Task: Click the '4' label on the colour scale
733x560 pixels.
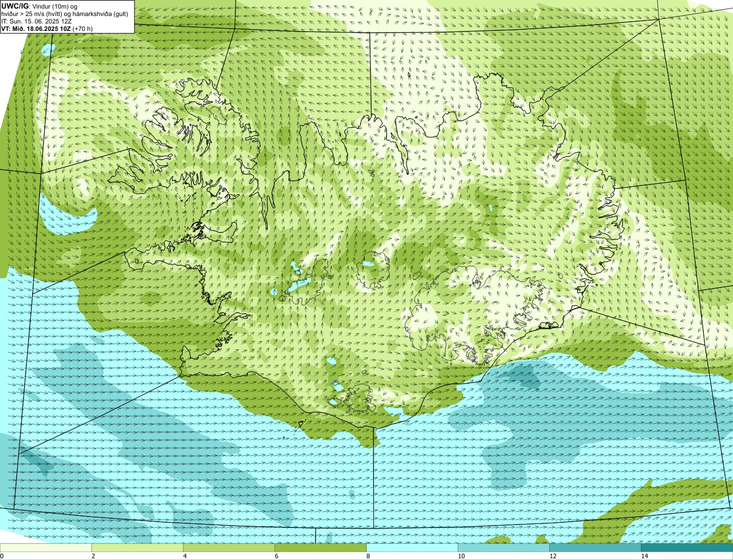Action: [x=184, y=556]
